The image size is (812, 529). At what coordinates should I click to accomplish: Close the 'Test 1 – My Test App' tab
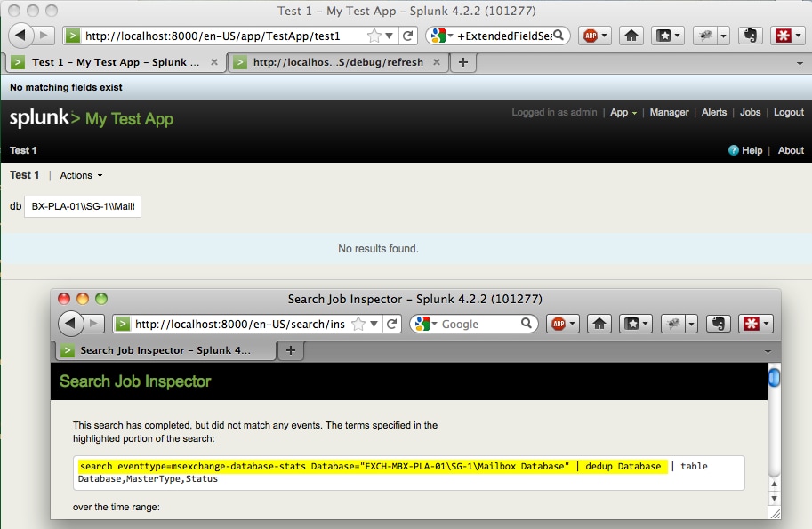pos(214,62)
